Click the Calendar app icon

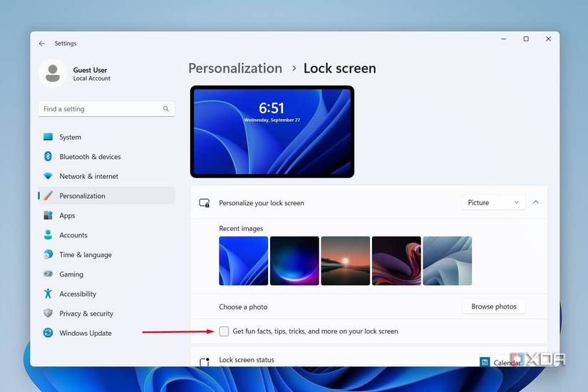[485, 362]
